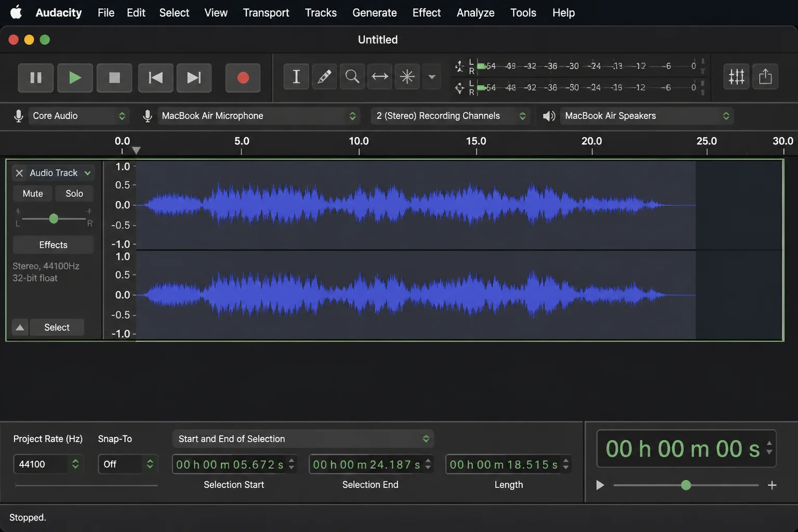Screen dimensions: 798x532
Task: Open the Generate menu
Action: click(x=375, y=12)
